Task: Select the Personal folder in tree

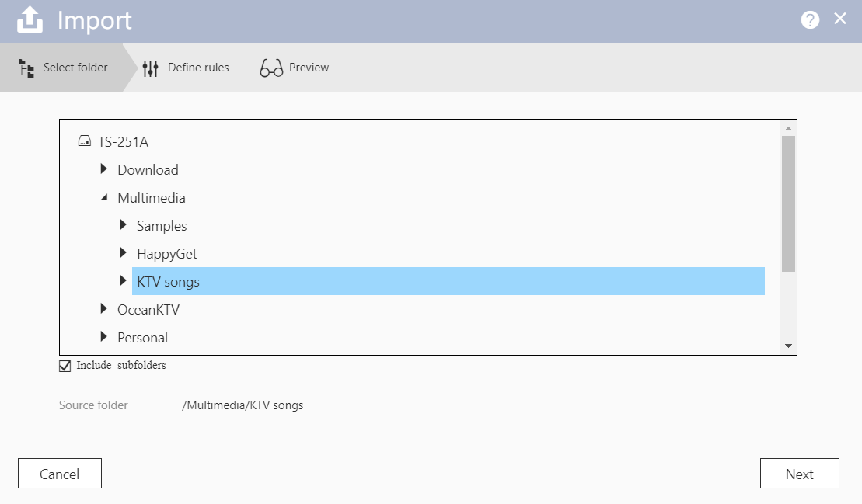Action: pyautogui.click(x=142, y=338)
